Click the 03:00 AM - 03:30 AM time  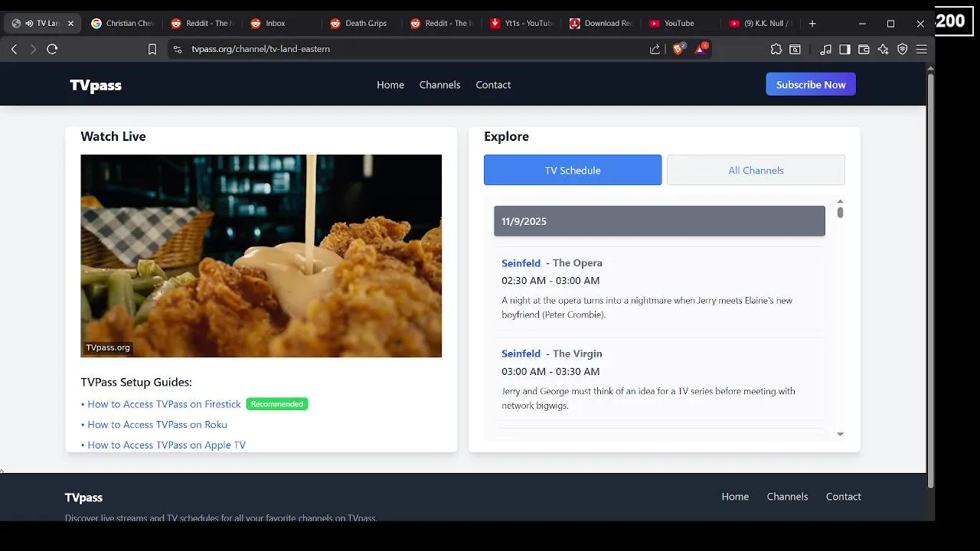tap(550, 371)
